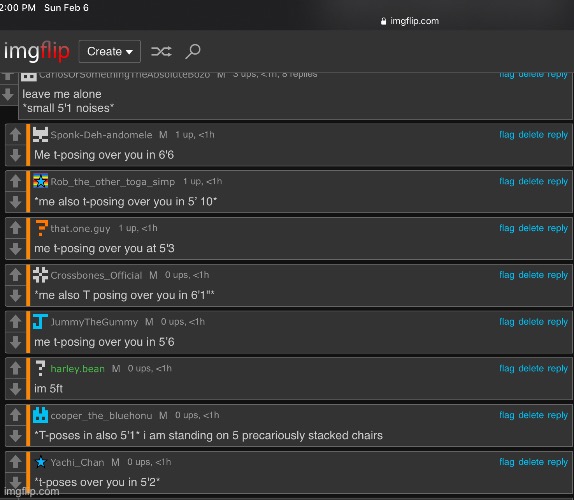Expand the Create dropdown

(x=110, y=51)
